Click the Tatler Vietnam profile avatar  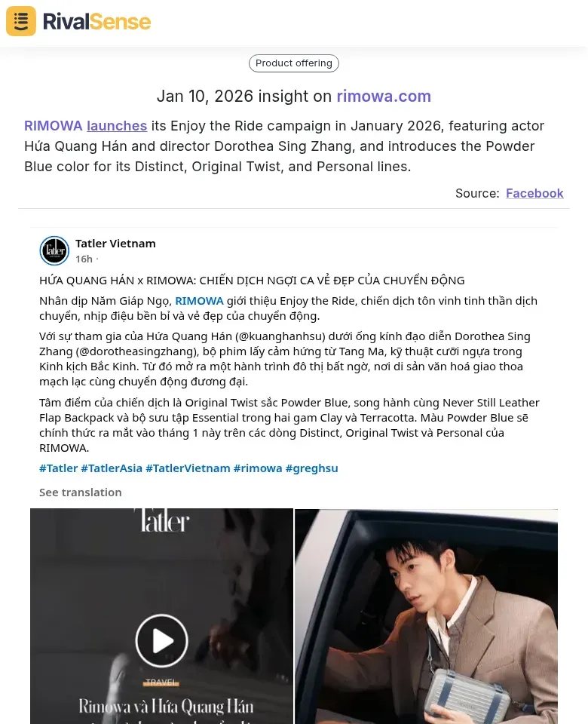click(54, 250)
